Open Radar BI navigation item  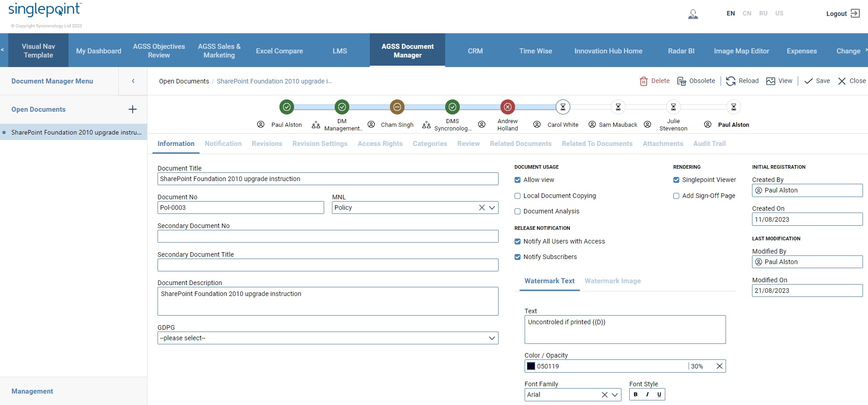(x=681, y=51)
